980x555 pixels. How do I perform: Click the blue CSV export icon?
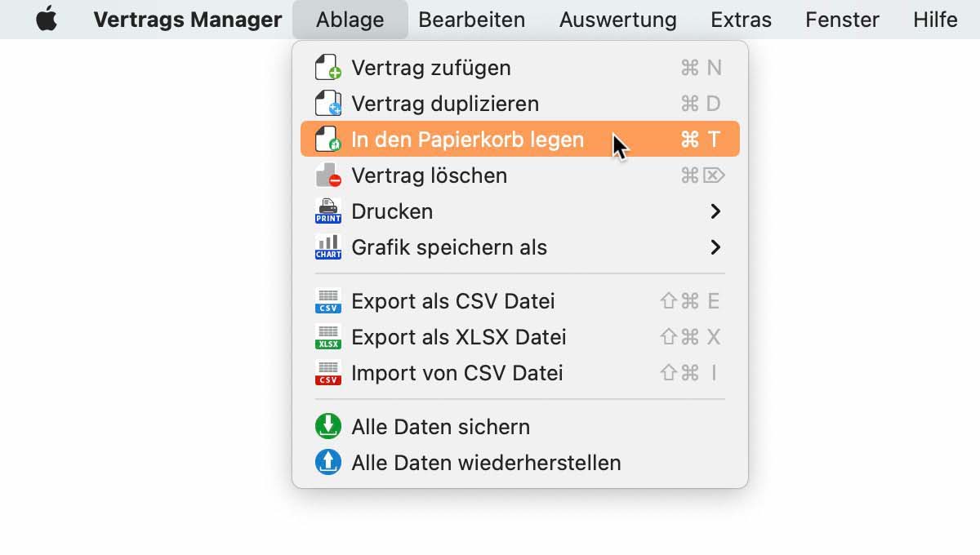pos(327,301)
